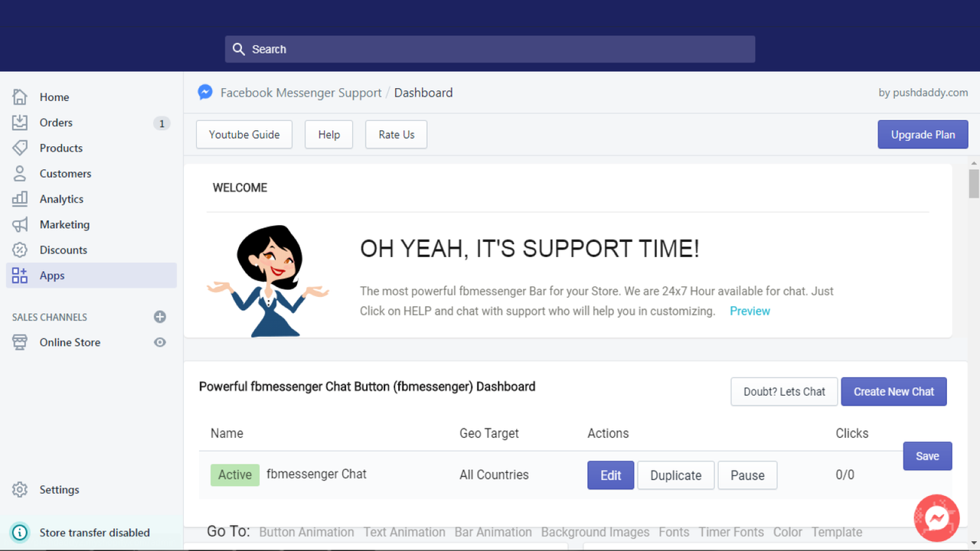
Task: Open the Analytics page
Action: pos(61,199)
